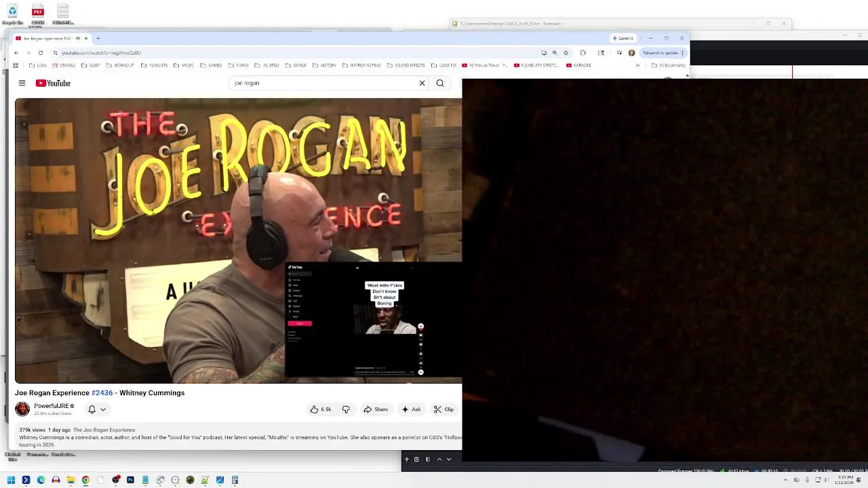This screenshot has height=488, width=868.
Task: Move item up in OBS panel
Action: (439, 460)
